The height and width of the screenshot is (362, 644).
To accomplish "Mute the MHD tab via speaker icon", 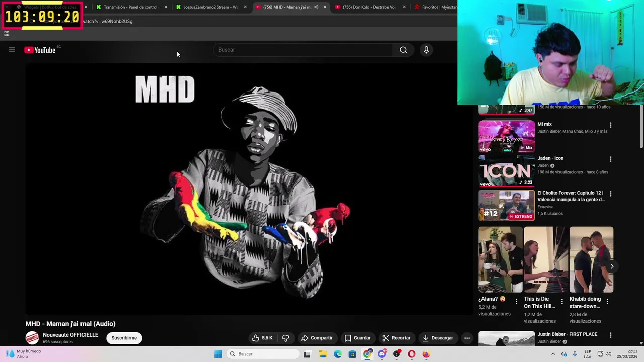I will point(316,7).
